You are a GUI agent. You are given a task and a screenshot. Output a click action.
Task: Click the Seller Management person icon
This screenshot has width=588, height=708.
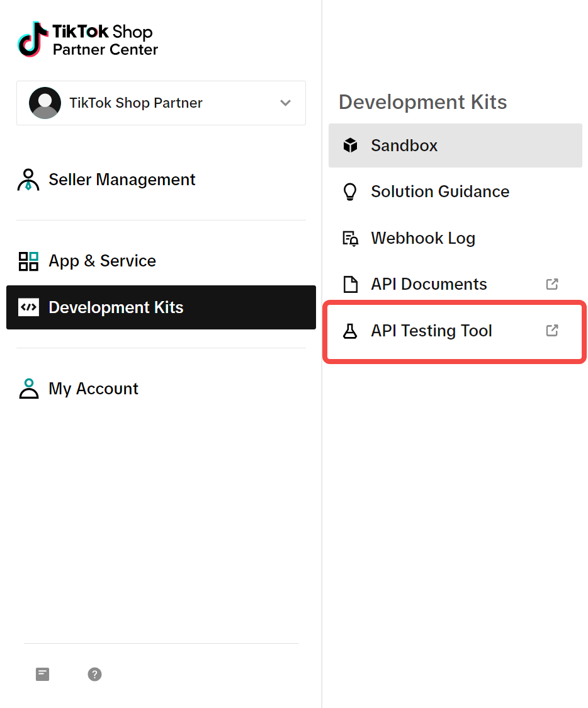(28, 180)
